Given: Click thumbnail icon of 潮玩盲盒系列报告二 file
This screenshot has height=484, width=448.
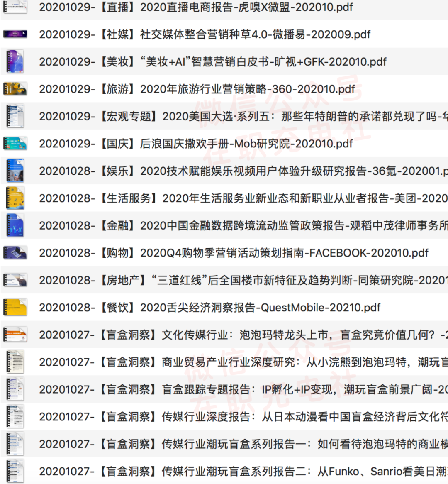Looking at the screenshot, I should (x=15, y=471).
